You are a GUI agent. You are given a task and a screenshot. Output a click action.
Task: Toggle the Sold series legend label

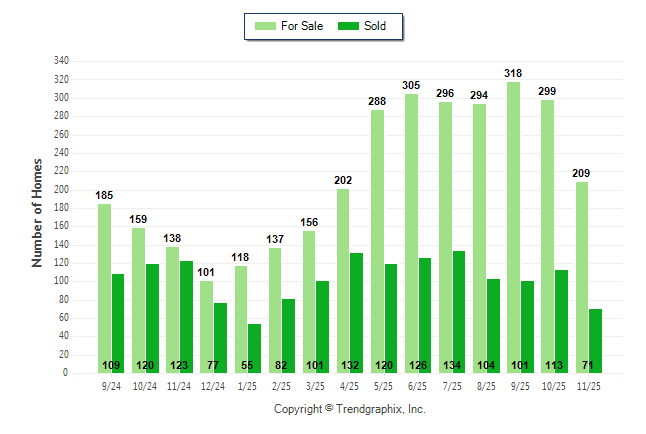(376, 26)
